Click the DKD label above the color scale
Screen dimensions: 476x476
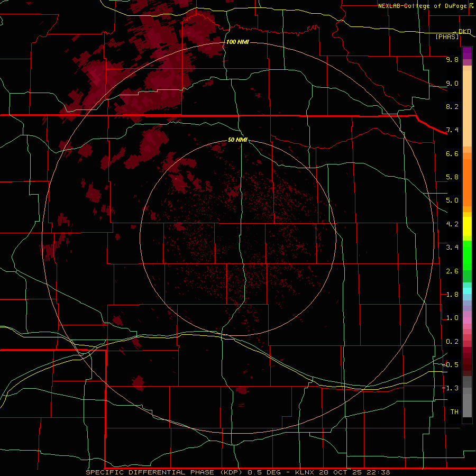[464, 31]
